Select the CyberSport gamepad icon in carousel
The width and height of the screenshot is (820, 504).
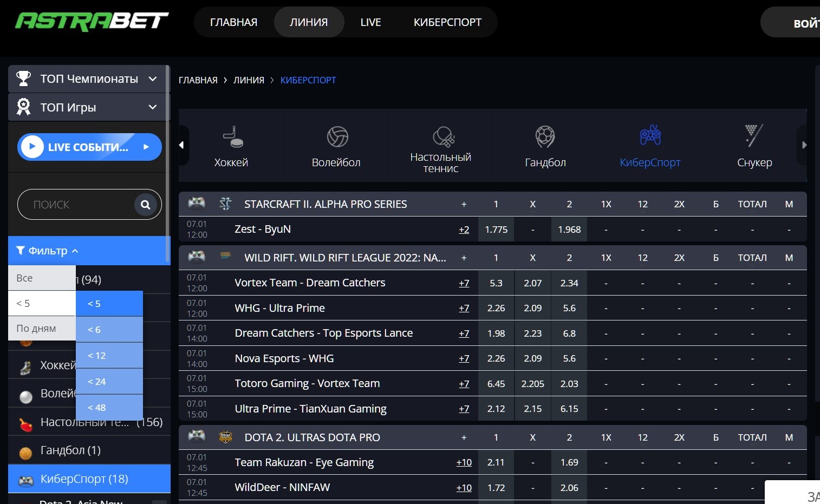pos(650,135)
